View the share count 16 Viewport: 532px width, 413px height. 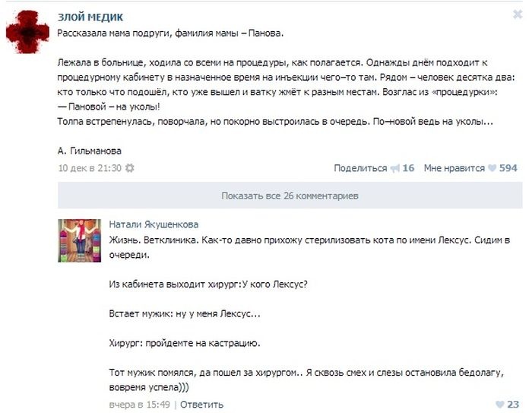[408, 168]
